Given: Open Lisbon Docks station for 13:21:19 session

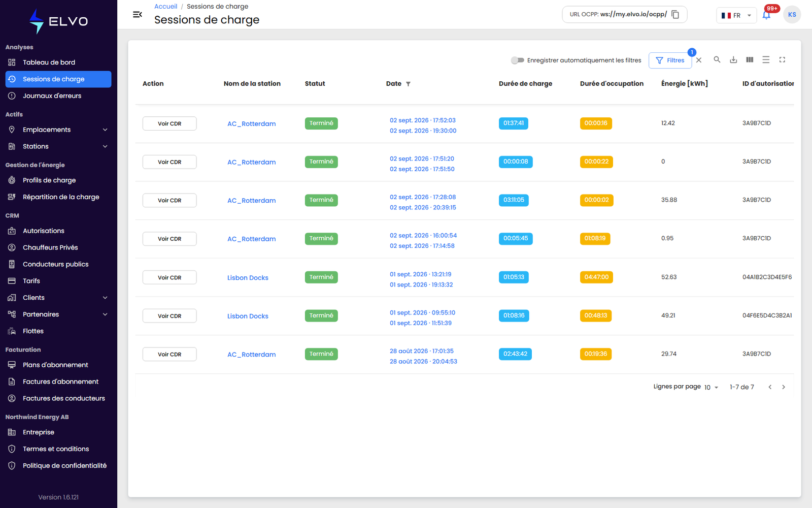Looking at the screenshot, I should coord(248,278).
